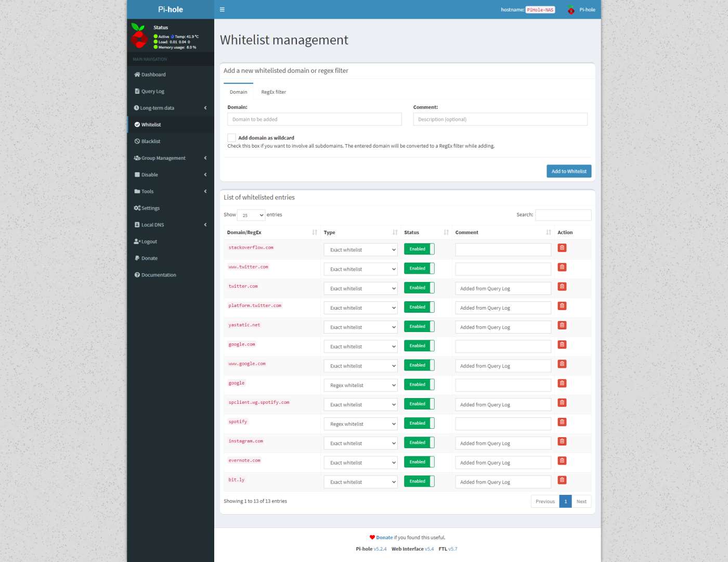Delete the www.twitter.com entry via trash icon
Image resolution: width=728 pixels, height=562 pixels.
point(562,267)
